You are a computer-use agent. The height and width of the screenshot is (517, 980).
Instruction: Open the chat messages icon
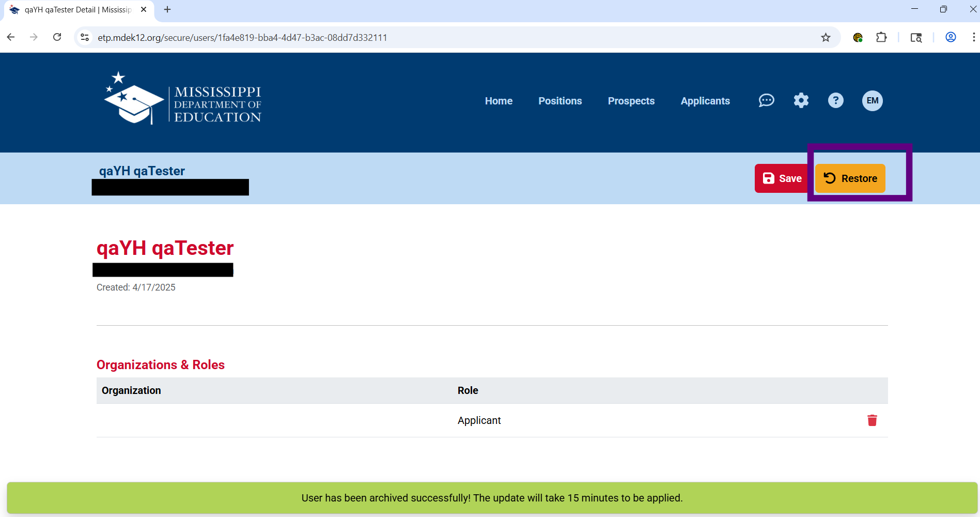766,100
